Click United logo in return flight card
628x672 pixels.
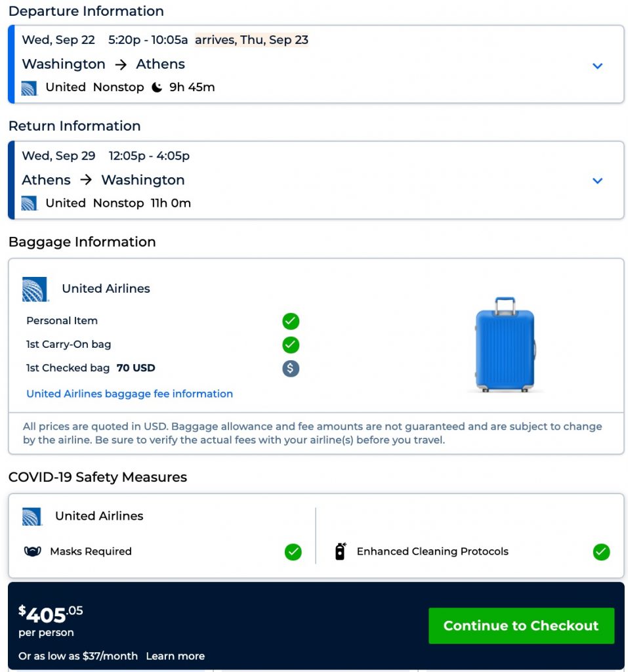[29, 203]
